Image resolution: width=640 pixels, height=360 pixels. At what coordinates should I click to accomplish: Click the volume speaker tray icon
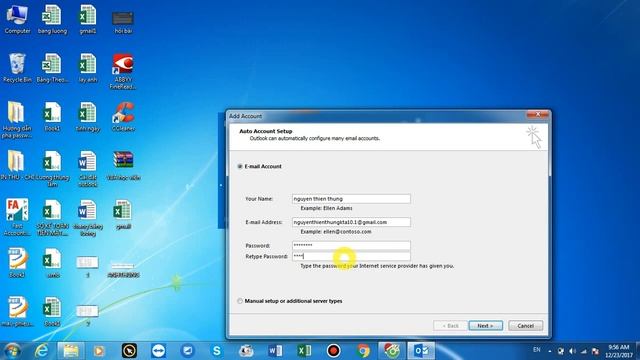[572, 351]
